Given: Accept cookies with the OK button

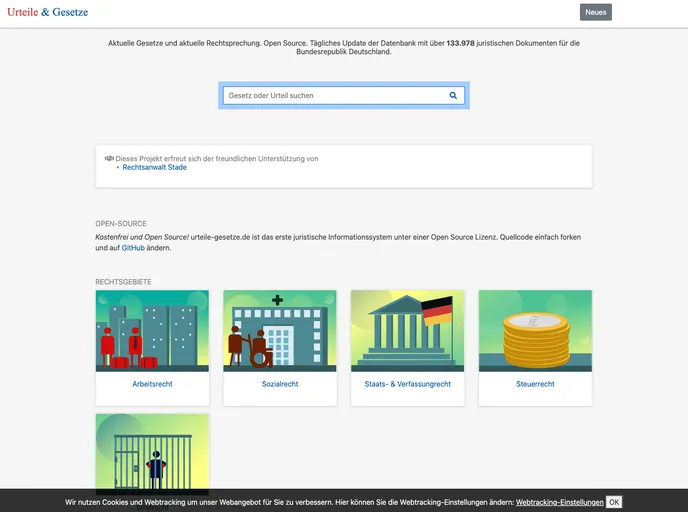Looking at the screenshot, I should click(x=614, y=502).
